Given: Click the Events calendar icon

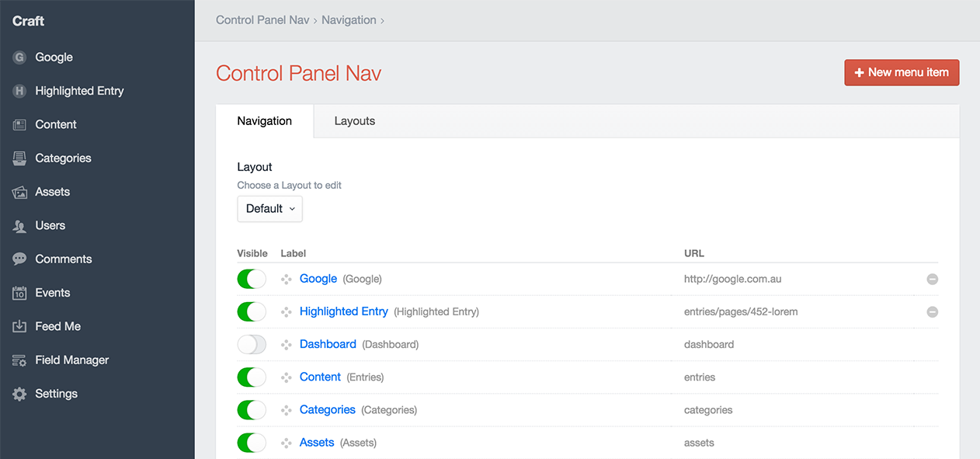Looking at the screenshot, I should (19, 293).
